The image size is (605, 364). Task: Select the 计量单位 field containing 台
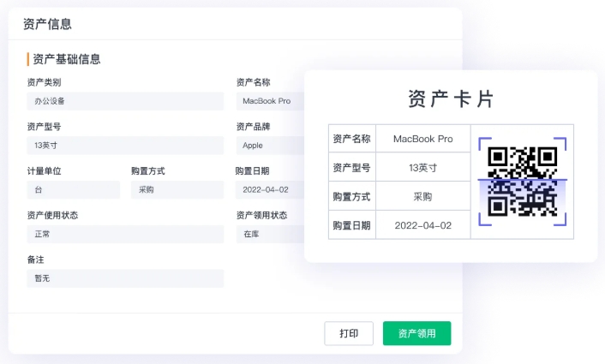[73, 189]
